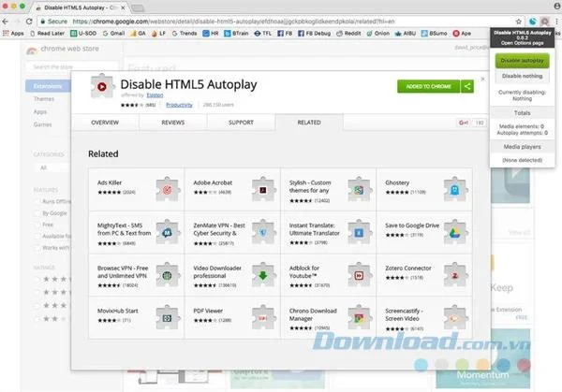Image resolution: width=562 pixels, height=392 pixels.
Task: Click the Added to Chrome button
Action: (428, 86)
